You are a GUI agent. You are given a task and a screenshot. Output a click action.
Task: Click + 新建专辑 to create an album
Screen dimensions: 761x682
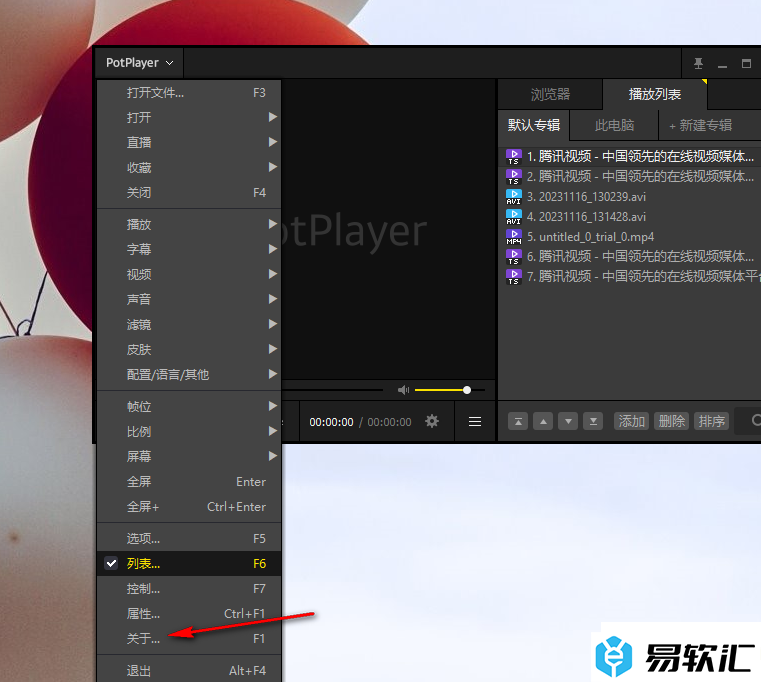[x=700, y=125]
